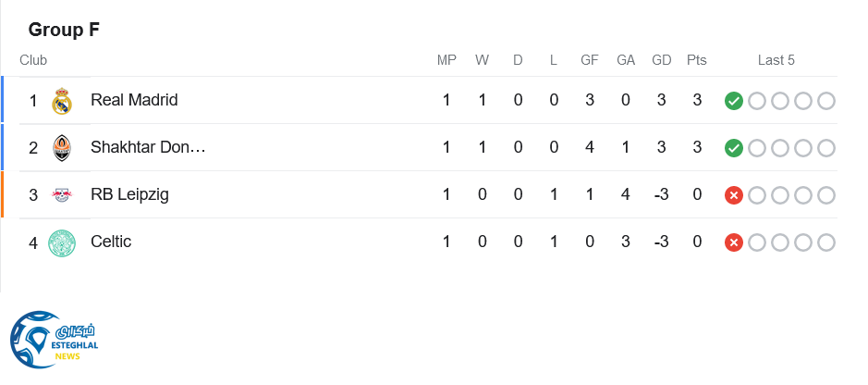Click Celtic's red loss icon
The image size is (868, 385).
click(x=734, y=242)
